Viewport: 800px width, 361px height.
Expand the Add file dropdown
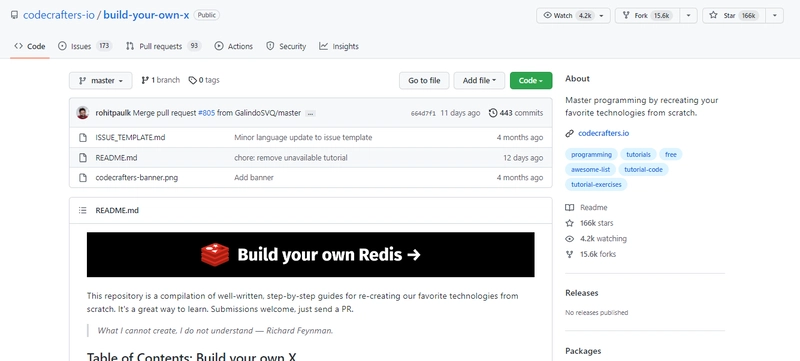click(x=479, y=81)
